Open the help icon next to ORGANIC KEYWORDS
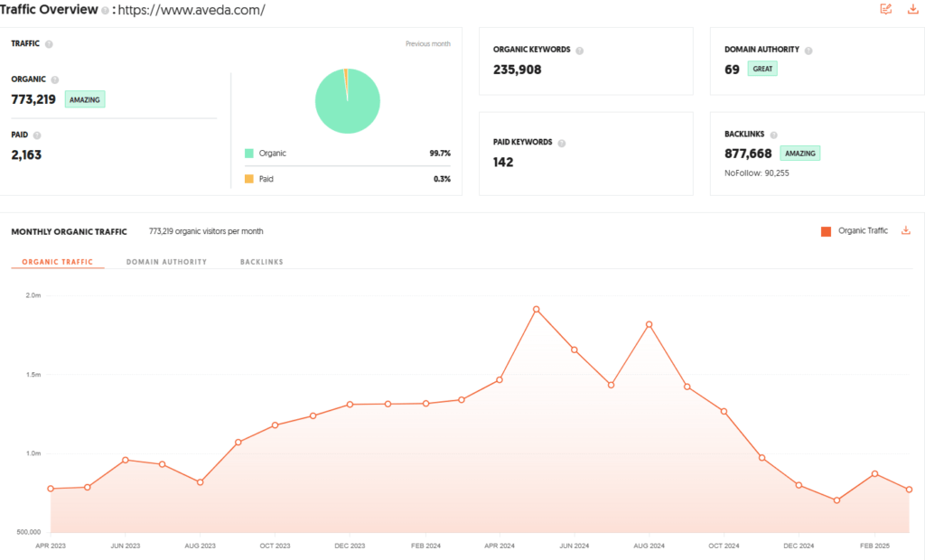 [x=579, y=51]
